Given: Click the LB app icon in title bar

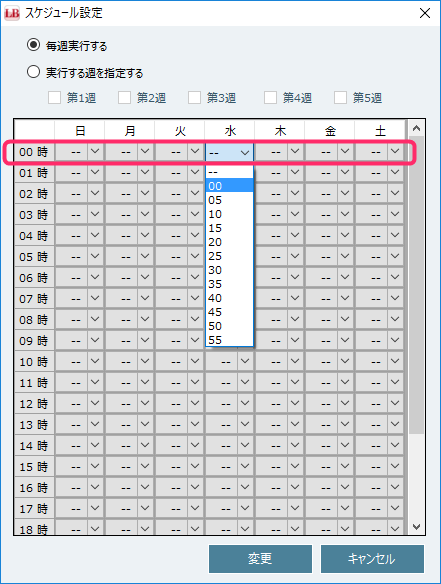Looking at the screenshot, I should click(x=12, y=13).
